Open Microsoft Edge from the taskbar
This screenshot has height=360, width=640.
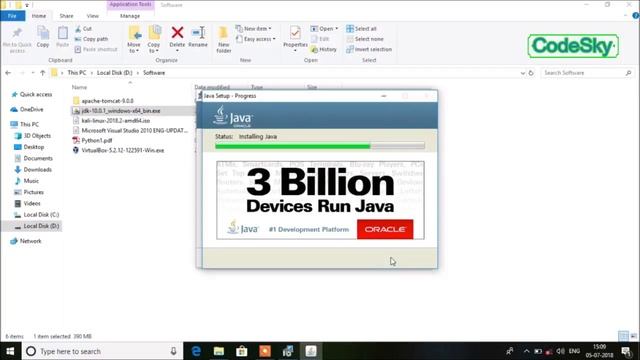coord(196,351)
